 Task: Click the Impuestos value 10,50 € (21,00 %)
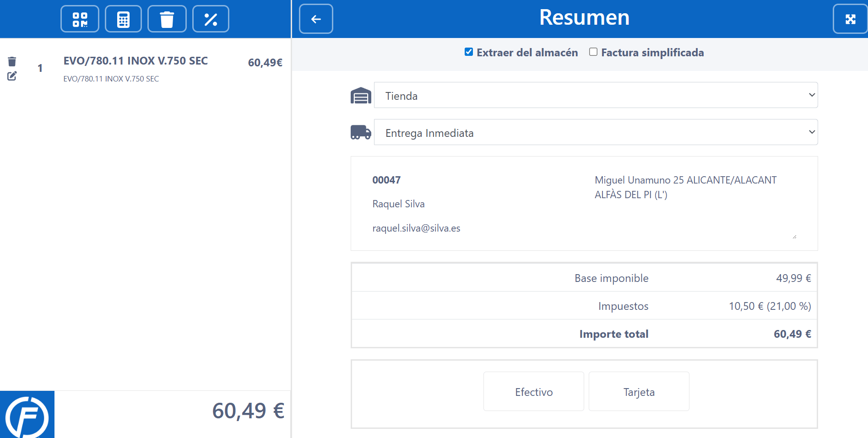[770, 306]
